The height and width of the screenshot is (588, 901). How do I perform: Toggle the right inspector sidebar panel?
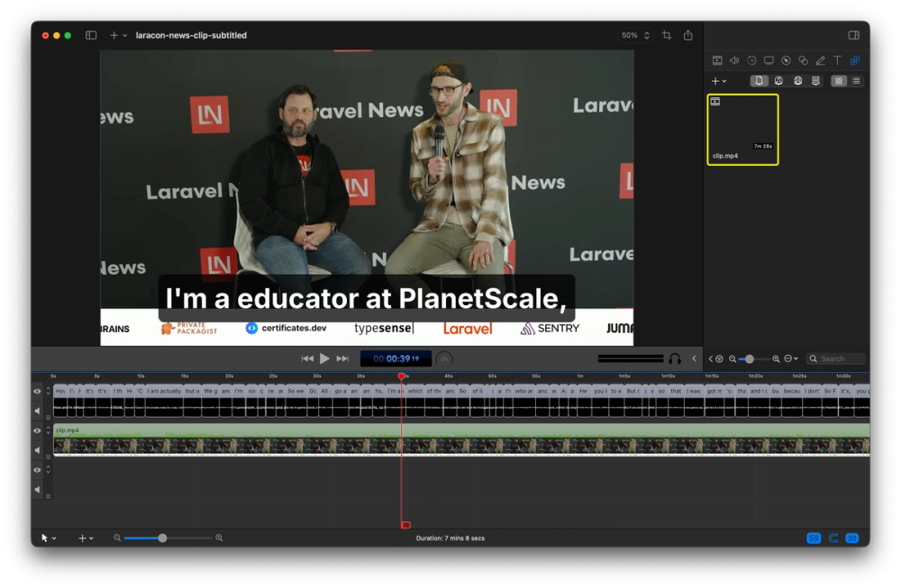[853, 35]
